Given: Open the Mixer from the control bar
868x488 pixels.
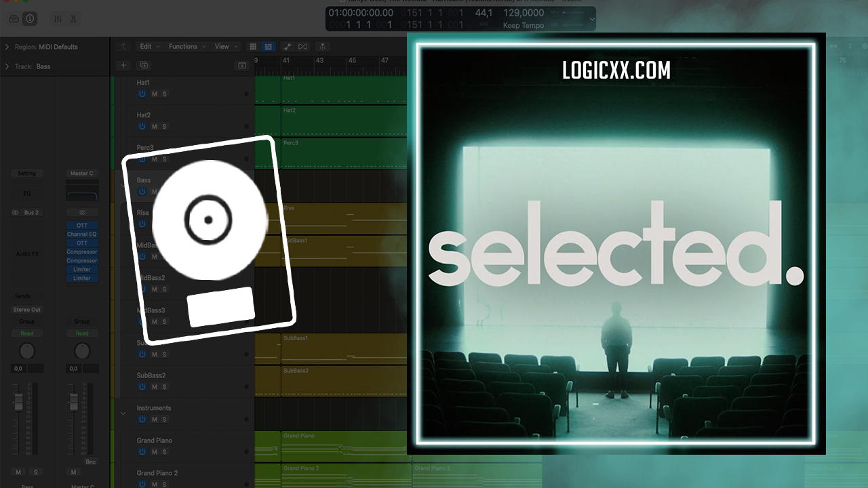Looking at the screenshot, I should click(x=58, y=19).
